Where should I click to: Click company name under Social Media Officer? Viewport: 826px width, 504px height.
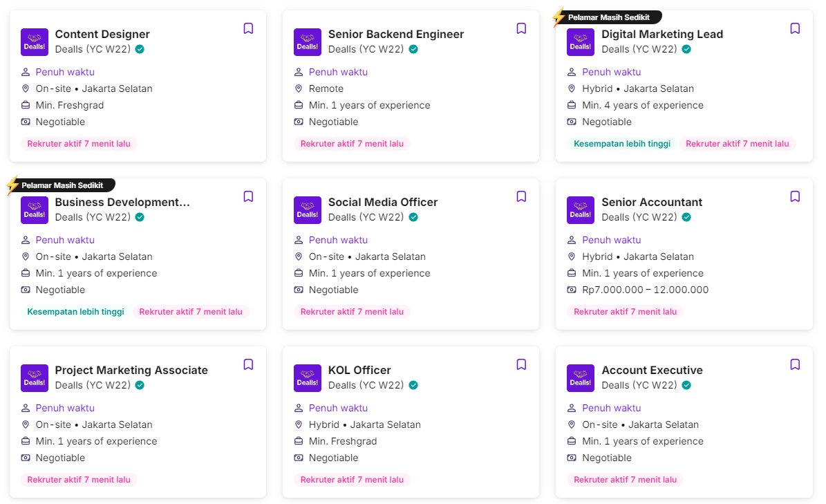coord(366,217)
